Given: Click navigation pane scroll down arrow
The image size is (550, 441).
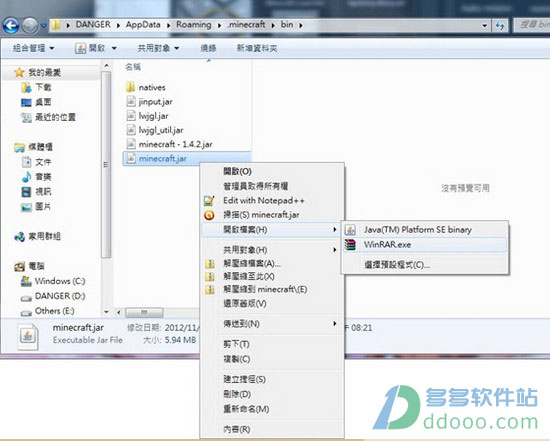Looking at the screenshot, I should (106, 312).
